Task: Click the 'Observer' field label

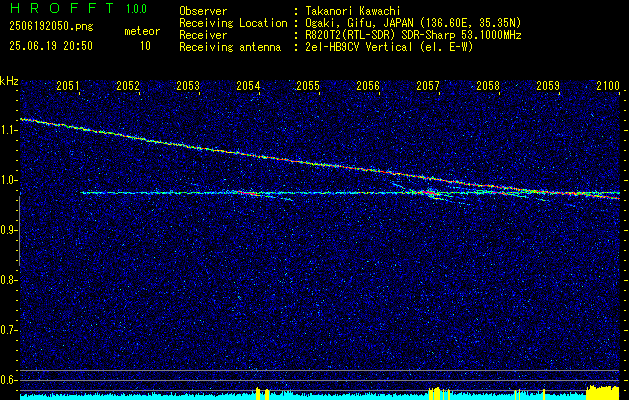Action: [x=203, y=11]
